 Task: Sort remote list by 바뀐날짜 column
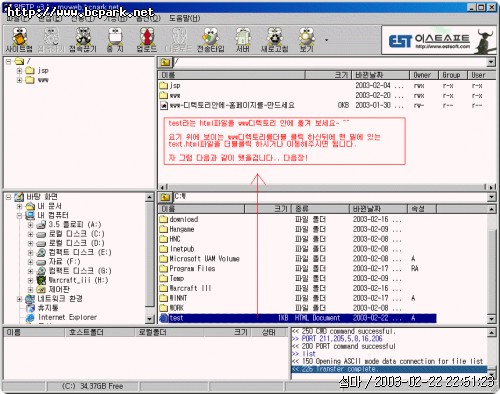point(380,75)
